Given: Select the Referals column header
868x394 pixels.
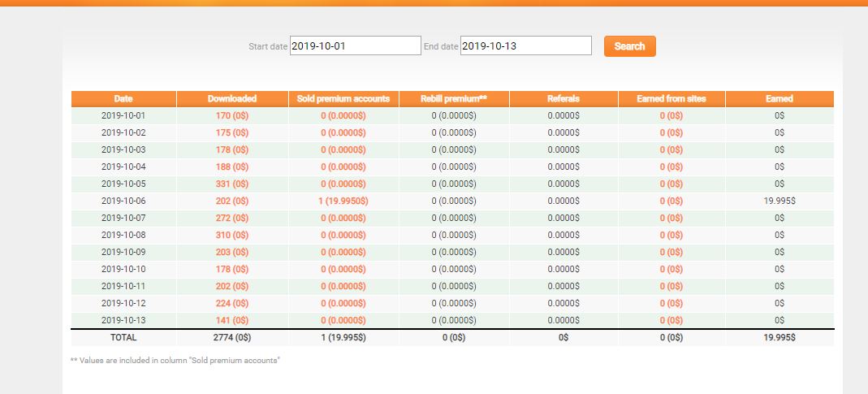Looking at the screenshot, I should (x=564, y=98).
